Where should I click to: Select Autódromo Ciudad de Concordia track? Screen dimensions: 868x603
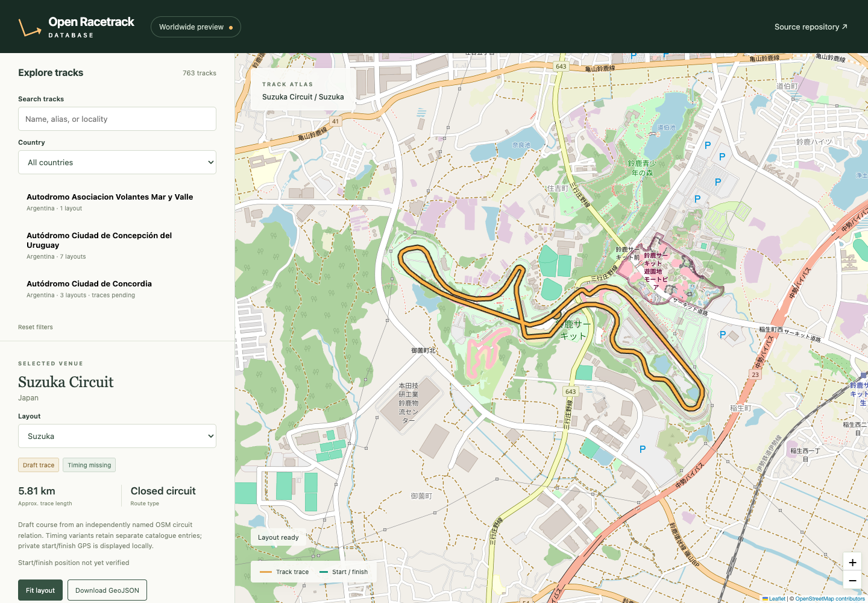117,289
